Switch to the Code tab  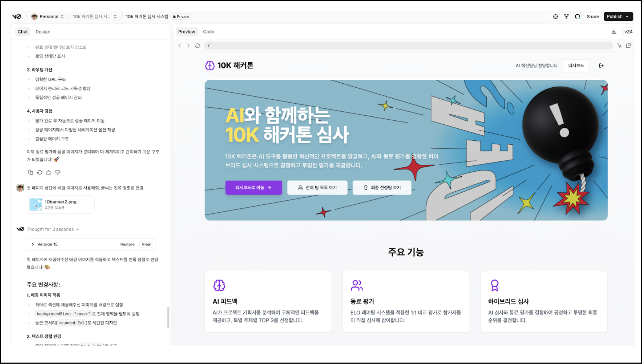(x=208, y=32)
